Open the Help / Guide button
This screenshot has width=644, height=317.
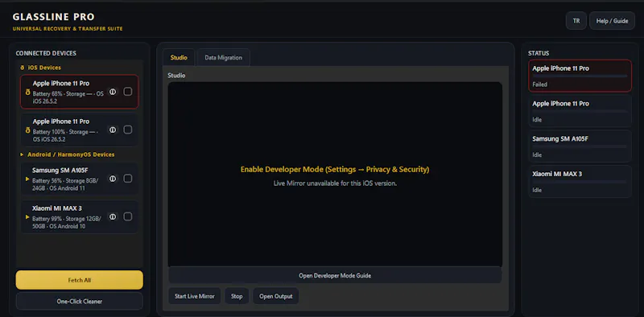point(612,21)
